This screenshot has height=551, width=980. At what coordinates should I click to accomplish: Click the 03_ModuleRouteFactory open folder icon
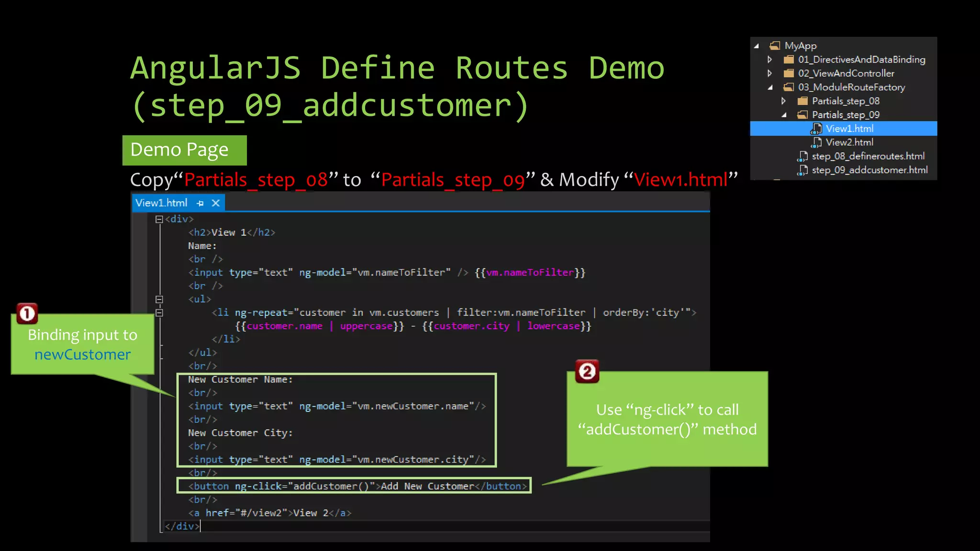coord(789,87)
